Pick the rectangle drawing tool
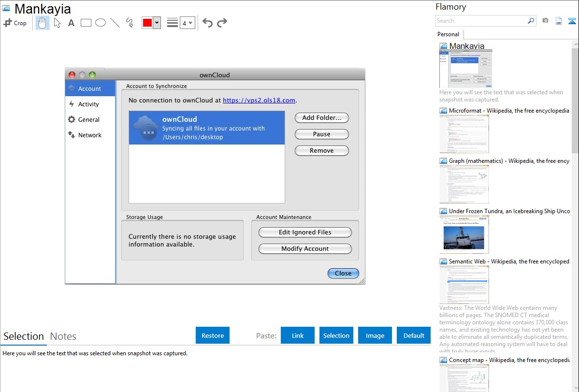579x392 pixels. point(86,23)
